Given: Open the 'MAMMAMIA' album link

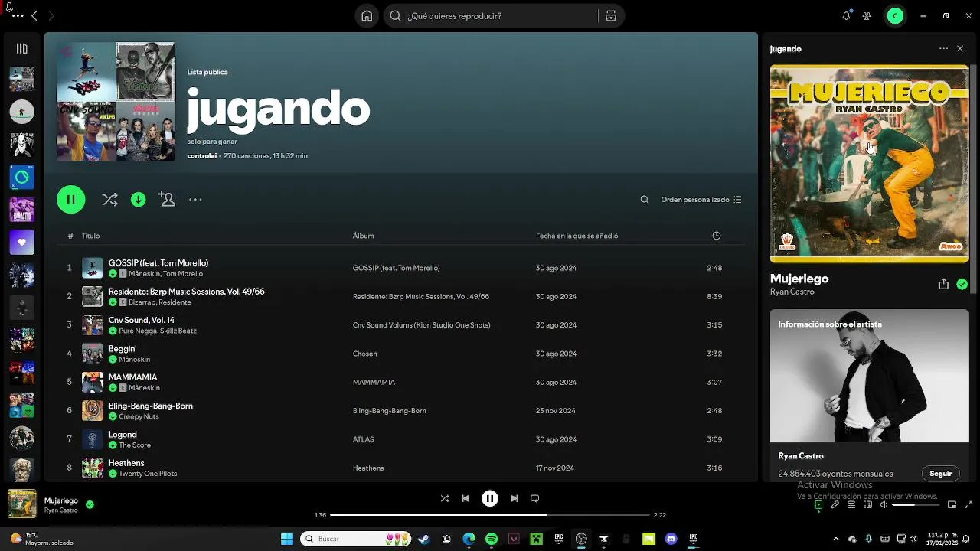Looking at the screenshot, I should pos(374,383).
